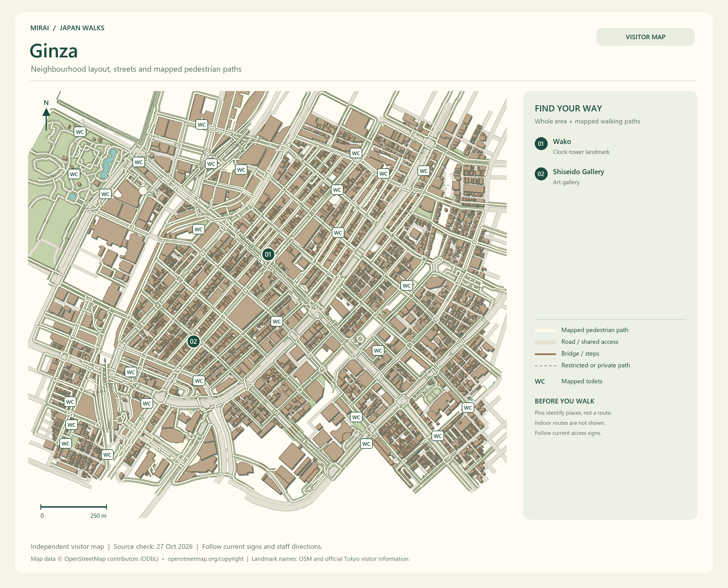Click 'Whole area + mapped walking paths' subtitle

tap(587, 121)
